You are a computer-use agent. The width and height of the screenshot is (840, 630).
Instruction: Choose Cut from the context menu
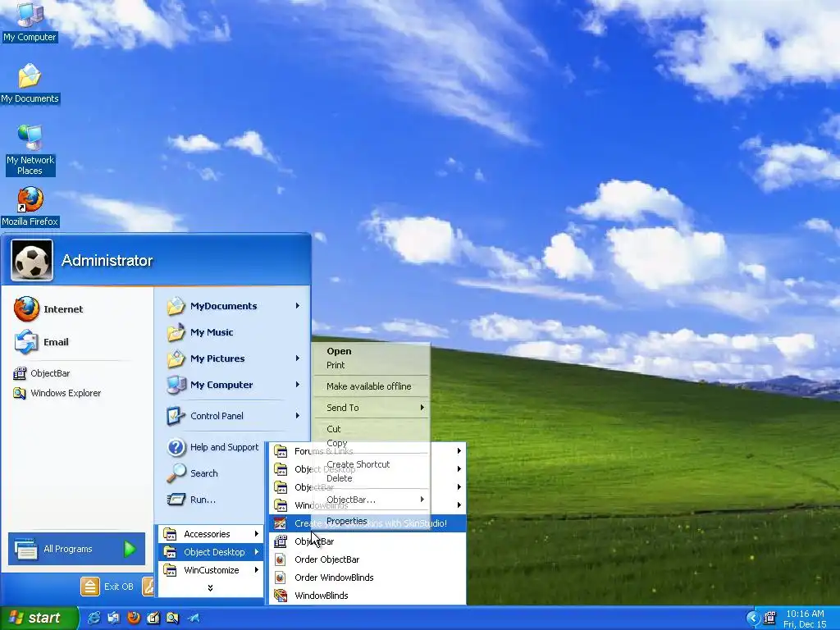334,429
